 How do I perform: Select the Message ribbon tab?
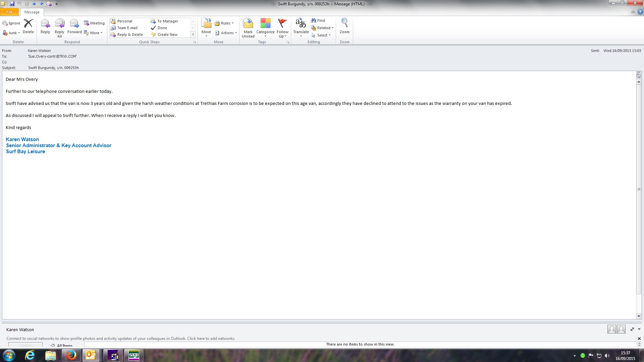(32, 12)
